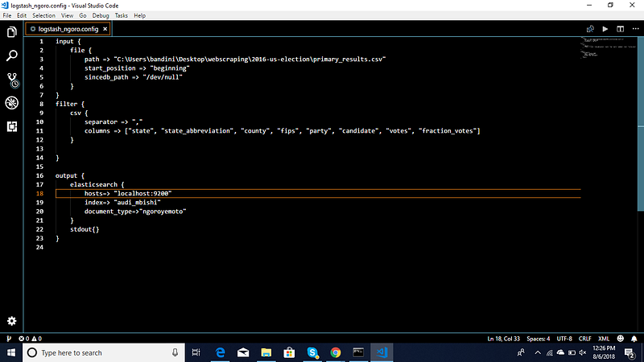The height and width of the screenshot is (362, 644).
Task: Click the git branch icon in status bar
Action: [x=9, y=339]
